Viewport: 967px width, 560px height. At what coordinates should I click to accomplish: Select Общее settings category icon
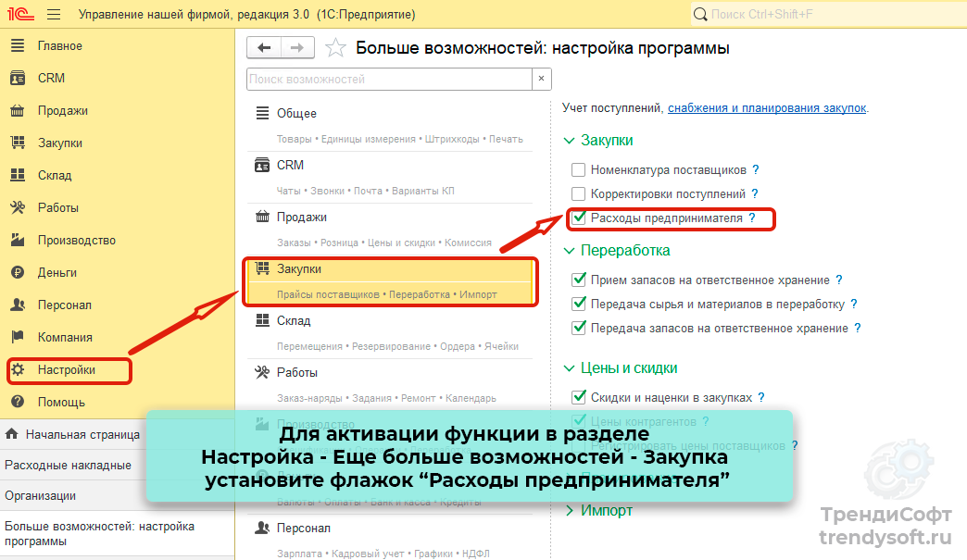tap(263, 113)
